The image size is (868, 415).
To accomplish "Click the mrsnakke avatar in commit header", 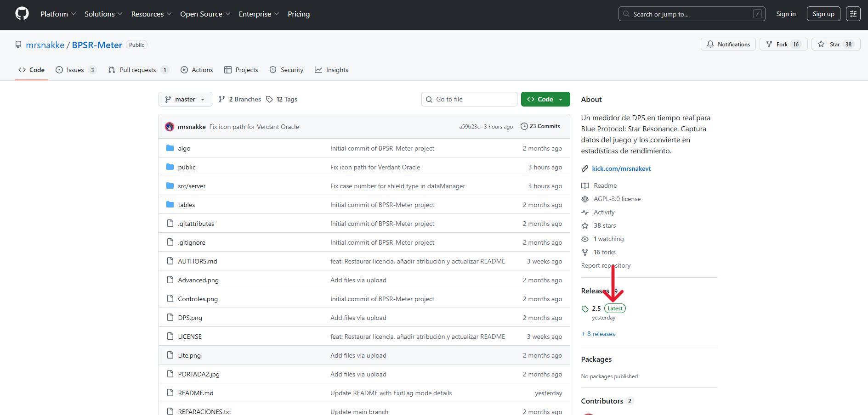I will (x=170, y=127).
